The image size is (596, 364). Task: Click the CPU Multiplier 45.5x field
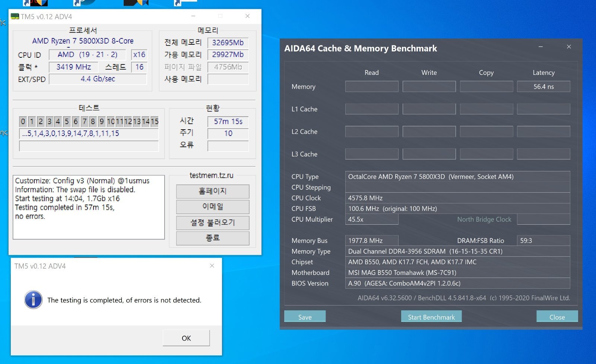tap(372, 219)
